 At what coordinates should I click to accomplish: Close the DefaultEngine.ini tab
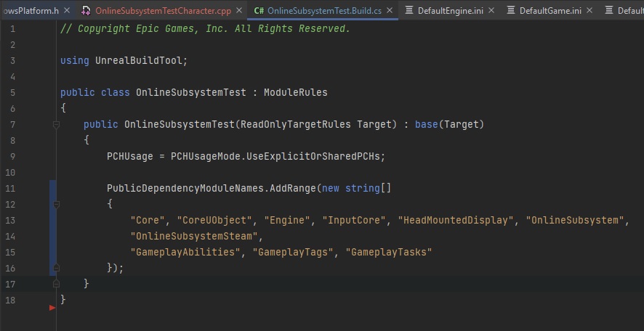(490, 11)
